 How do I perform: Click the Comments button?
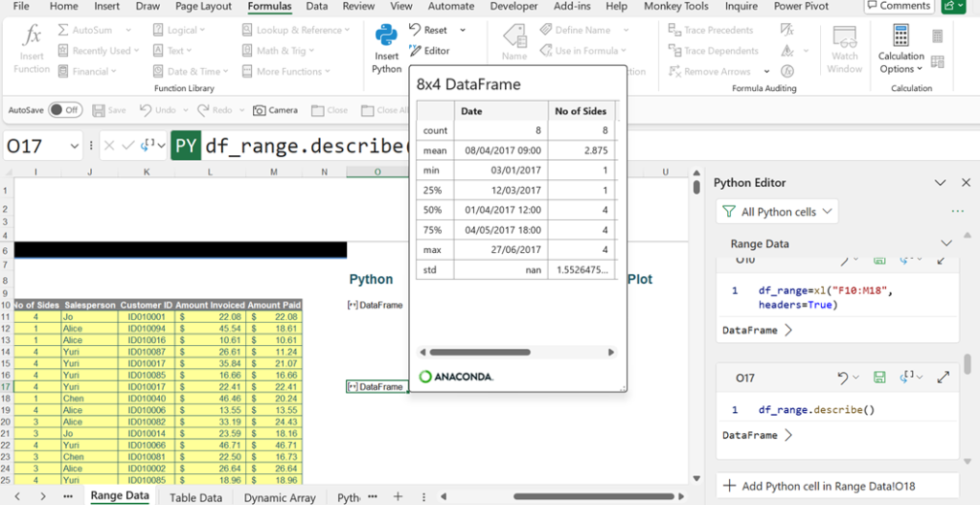tap(899, 6)
